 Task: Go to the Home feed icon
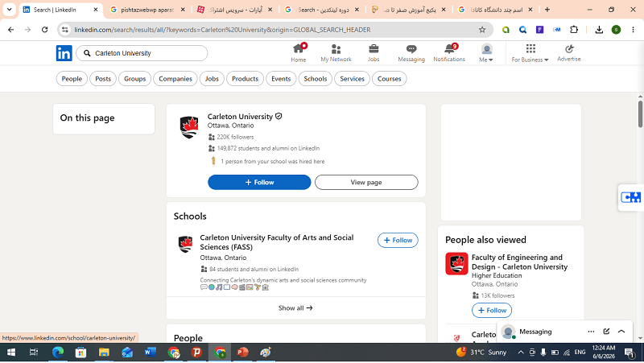click(299, 49)
